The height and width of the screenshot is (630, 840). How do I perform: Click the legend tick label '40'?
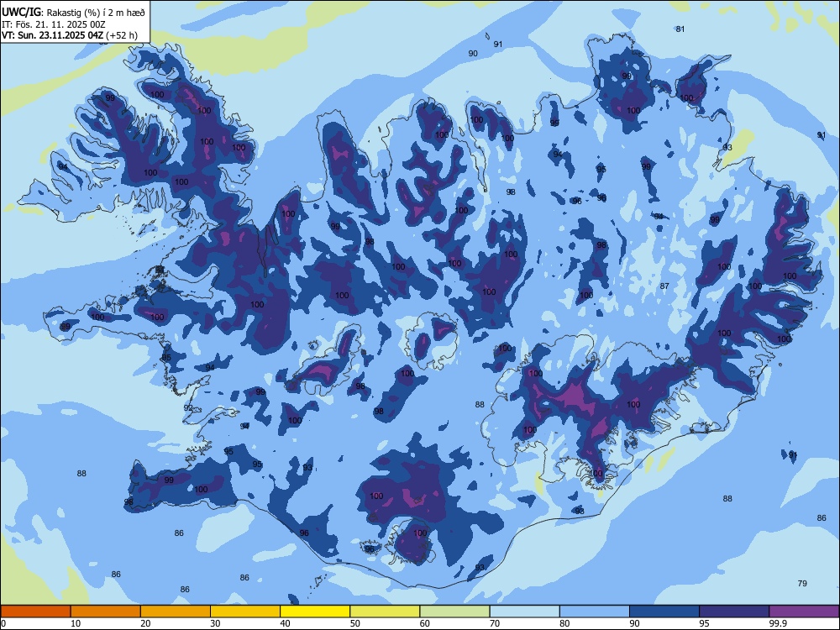pos(286,623)
